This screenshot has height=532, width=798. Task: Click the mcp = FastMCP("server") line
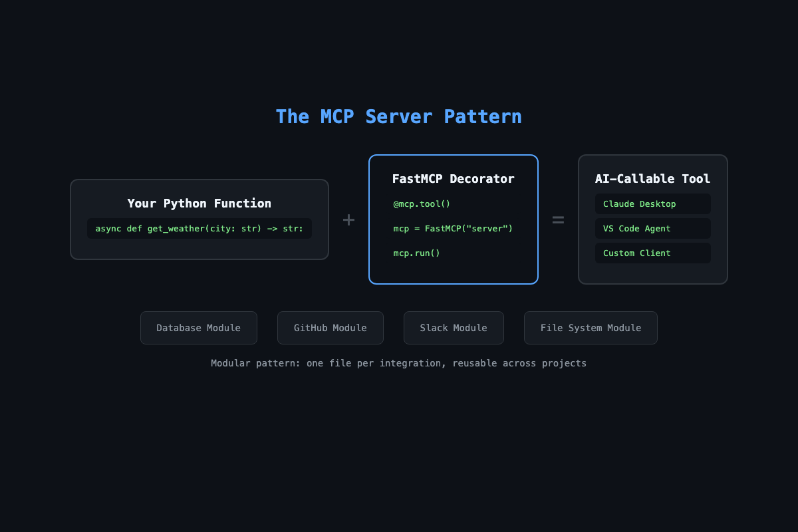[x=453, y=229]
